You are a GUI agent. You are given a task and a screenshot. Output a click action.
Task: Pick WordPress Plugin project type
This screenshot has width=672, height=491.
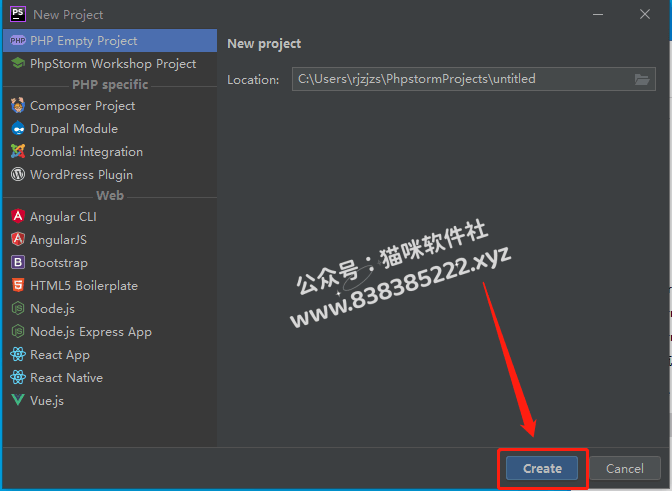click(x=110, y=174)
